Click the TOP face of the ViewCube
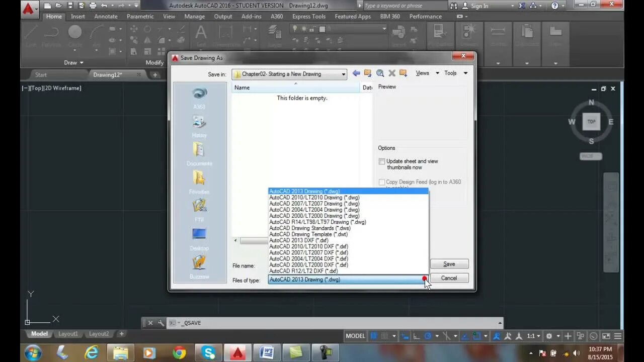 coord(591,122)
